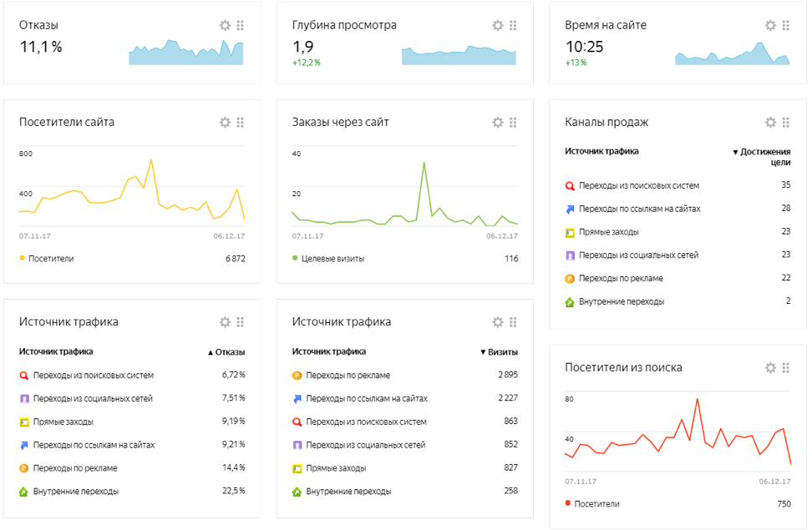Click the ad-traffic coin icon beside 2 895
The width and height of the screenshot is (812, 530).
click(297, 376)
